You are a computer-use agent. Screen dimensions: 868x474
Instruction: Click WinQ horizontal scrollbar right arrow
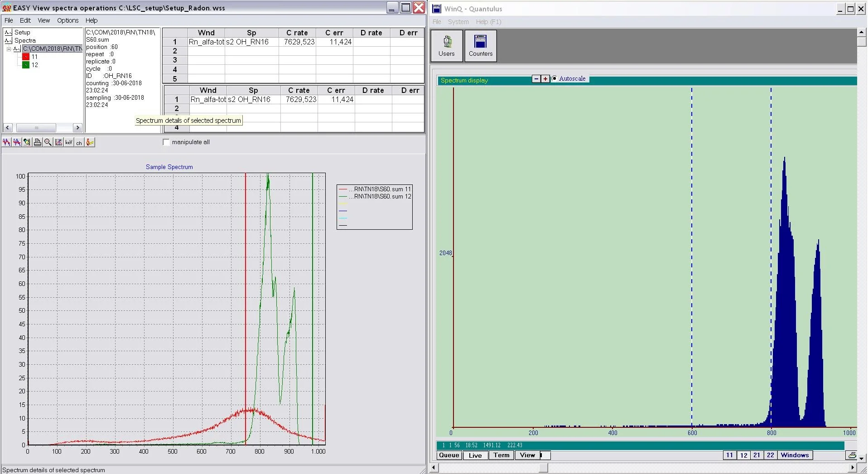[x=853, y=468]
